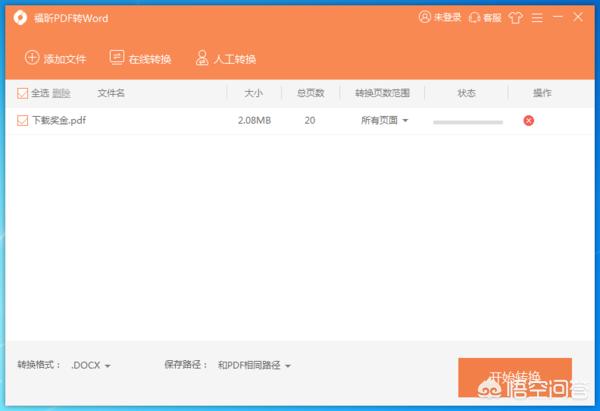Expand 和PDF相同路径 save path dropdown

(255, 365)
